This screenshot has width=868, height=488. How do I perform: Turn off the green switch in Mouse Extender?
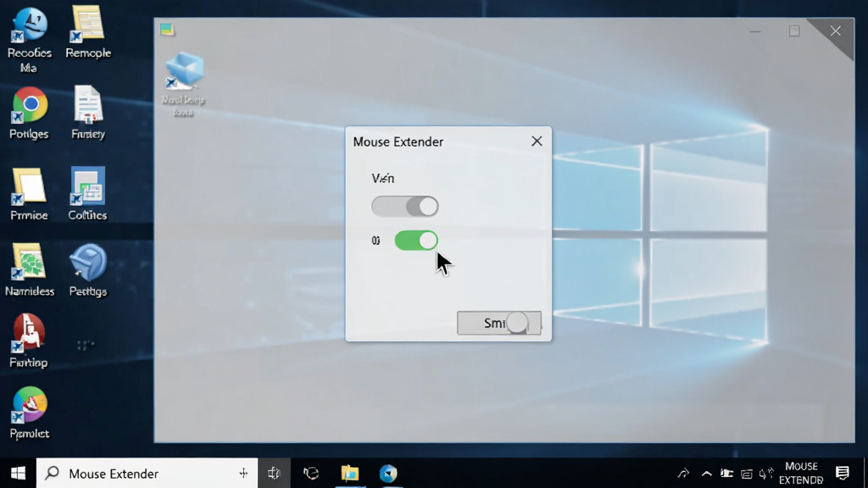tap(416, 241)
